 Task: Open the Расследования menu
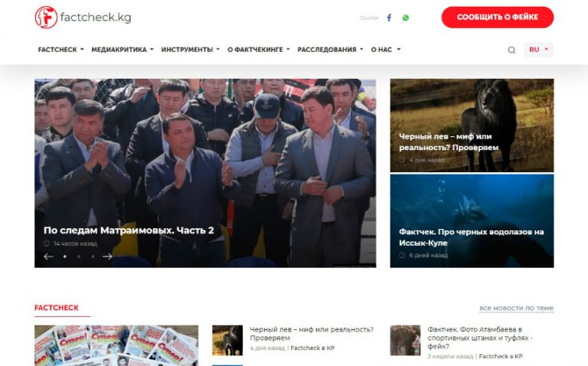tap(330, 50)
